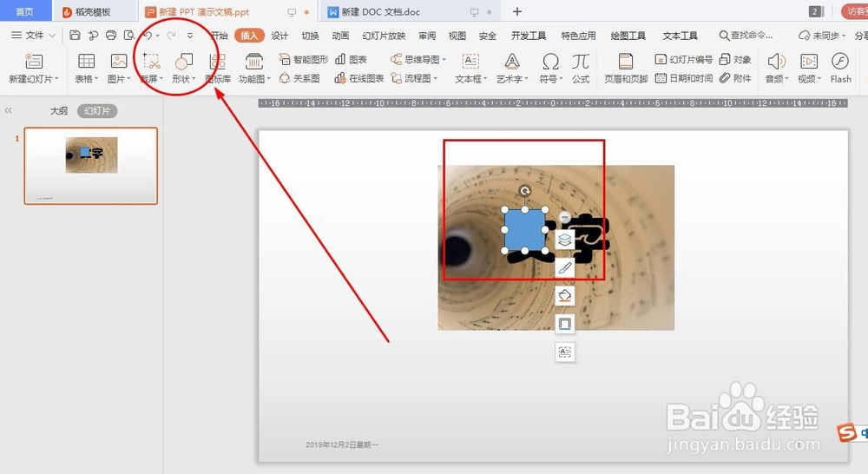
Task: Open the File (文件) menu
Action: [x=33, y=36]
